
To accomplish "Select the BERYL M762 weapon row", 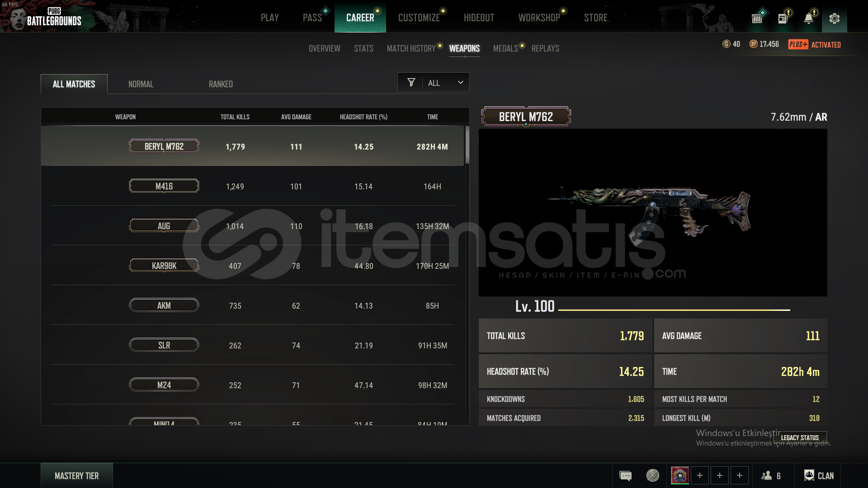I will click(x=252, y=146).
